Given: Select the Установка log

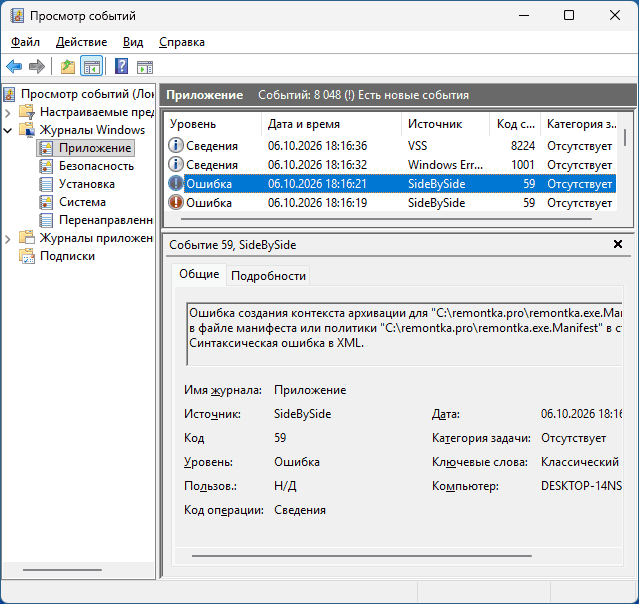Looking at the screenshot, I should [87, 184].
